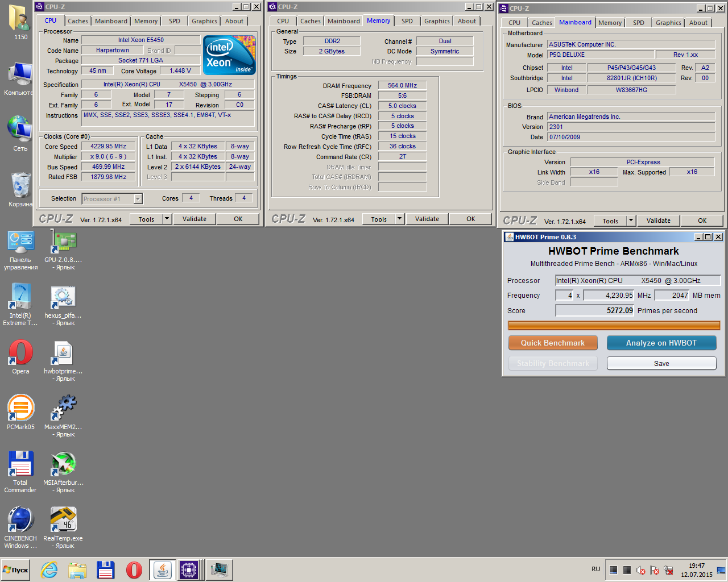This screenshot has height=582, width=728.
Task: Click the P5Q DELUXE model value
Action: coord(601,55)
